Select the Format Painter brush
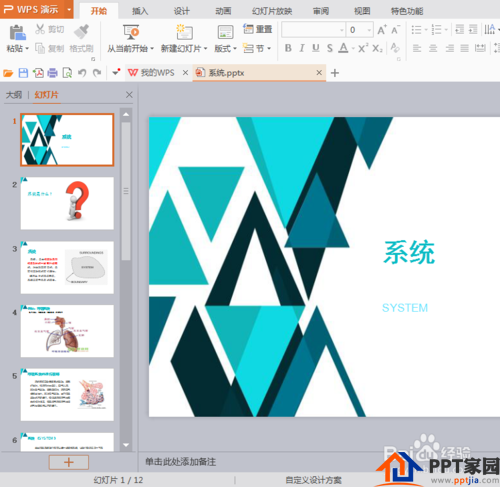 (x=81, y=32)
